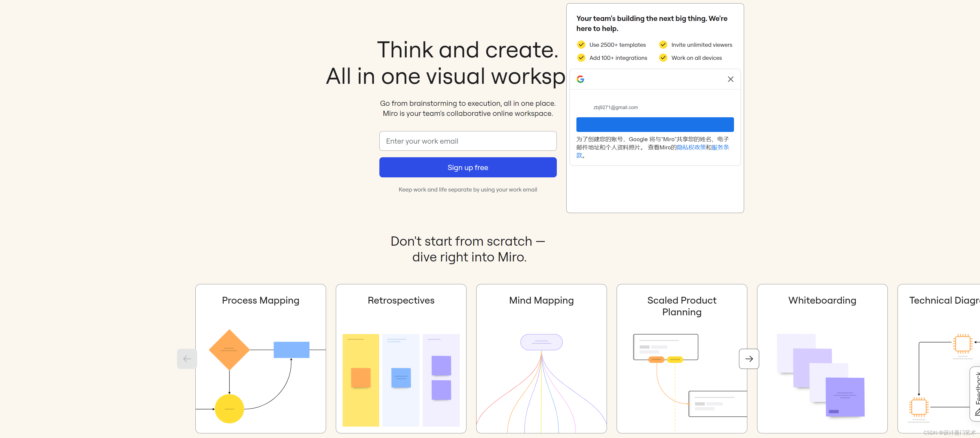Open the Feedback side tab
The height and width of the screenshot is (438, 980).
tap(976, 393)
